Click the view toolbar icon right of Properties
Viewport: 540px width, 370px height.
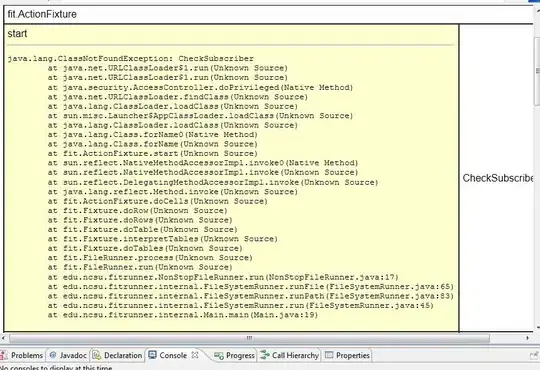[533, 355]
